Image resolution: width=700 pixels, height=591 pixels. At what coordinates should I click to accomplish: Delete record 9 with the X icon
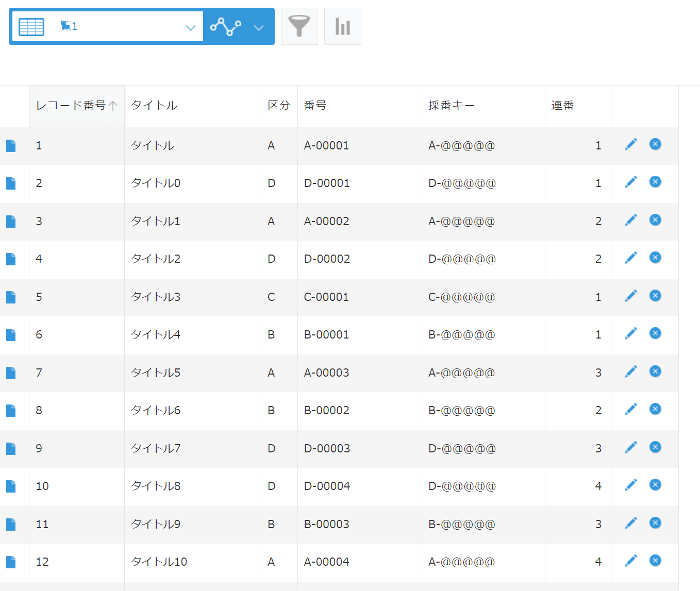[655, 447]
